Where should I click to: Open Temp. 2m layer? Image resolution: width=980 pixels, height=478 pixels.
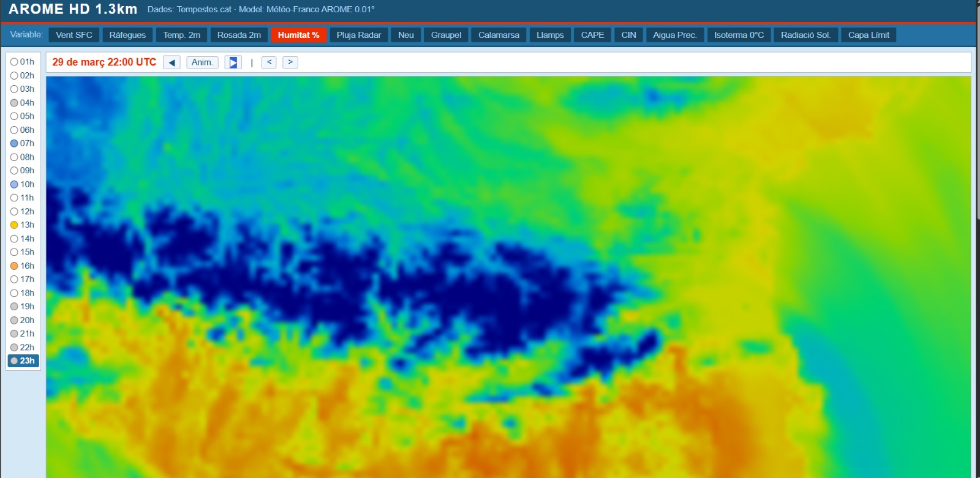pyautogui.click(x=181, y=35)
